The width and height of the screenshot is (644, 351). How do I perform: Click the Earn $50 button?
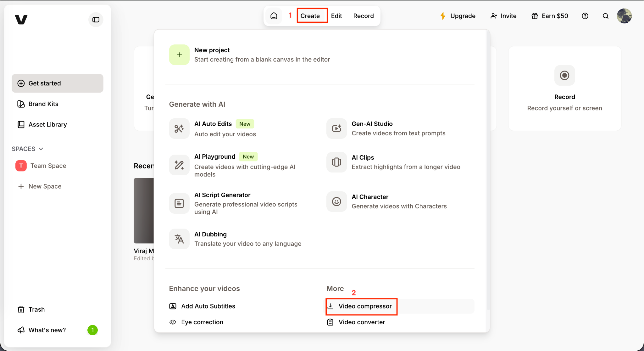tap(550, 16)
